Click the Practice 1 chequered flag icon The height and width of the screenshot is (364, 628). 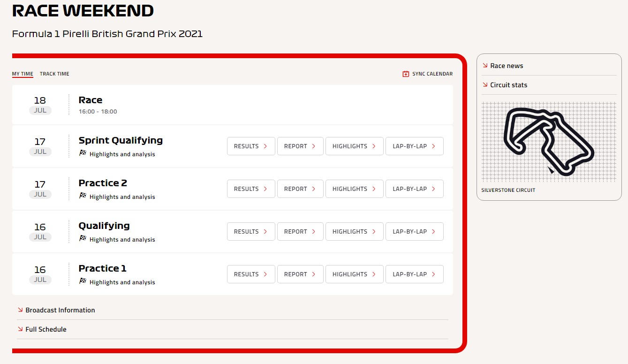83,281
